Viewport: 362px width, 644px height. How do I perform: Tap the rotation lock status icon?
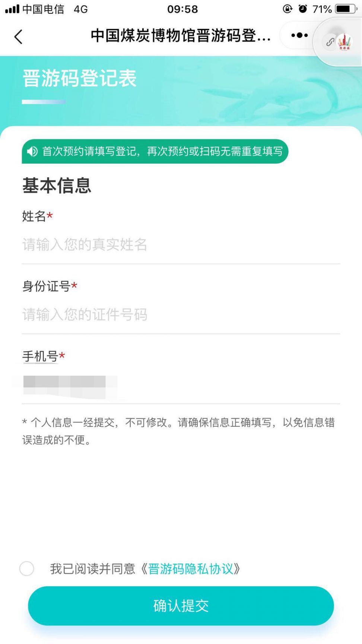pyautogui.click(x=288, y=9)
